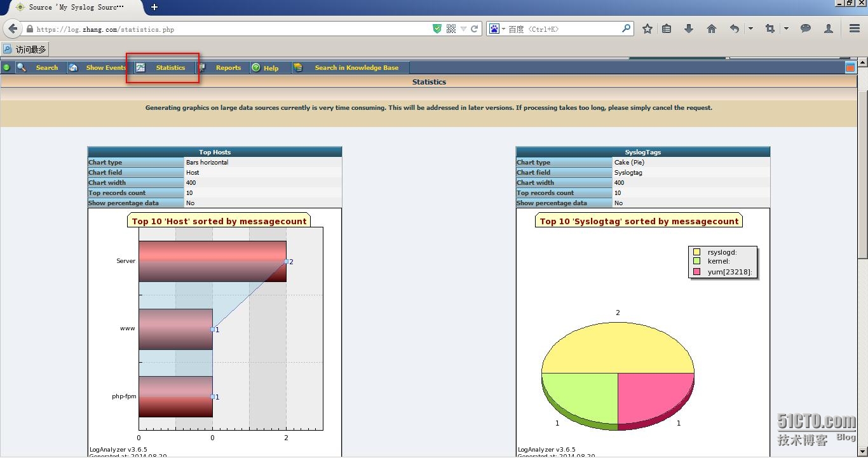Go to the browser home page icon
The image size is (868, 458).
[x=712, y=29]
